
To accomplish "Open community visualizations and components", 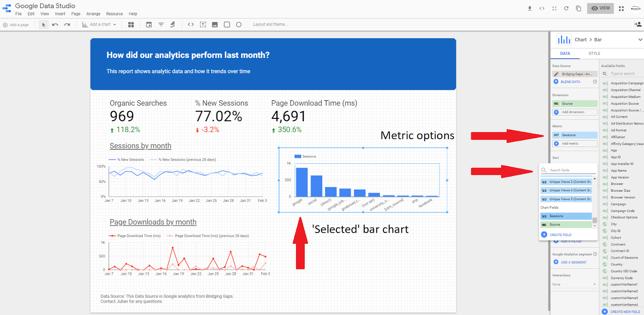I will (131, 25).
